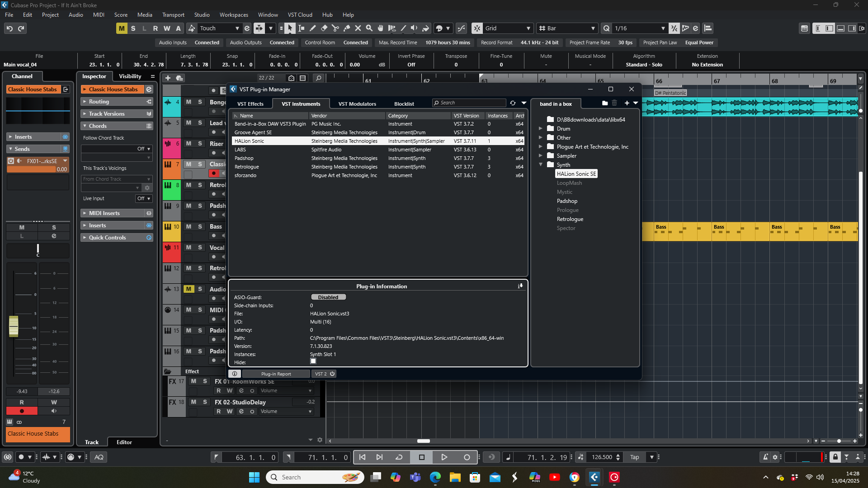Click the plug-in information export icon
Screen dimensions: 868x488
[x=520, y=286]
